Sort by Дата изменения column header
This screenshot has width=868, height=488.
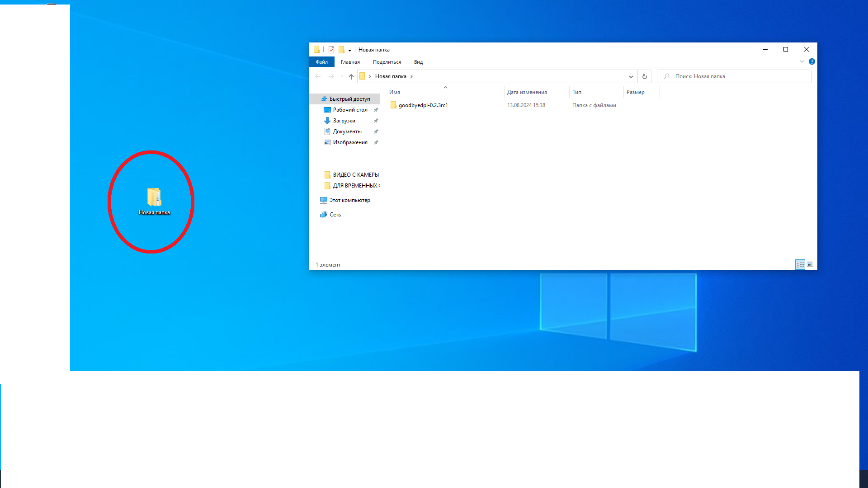point(527,92)
